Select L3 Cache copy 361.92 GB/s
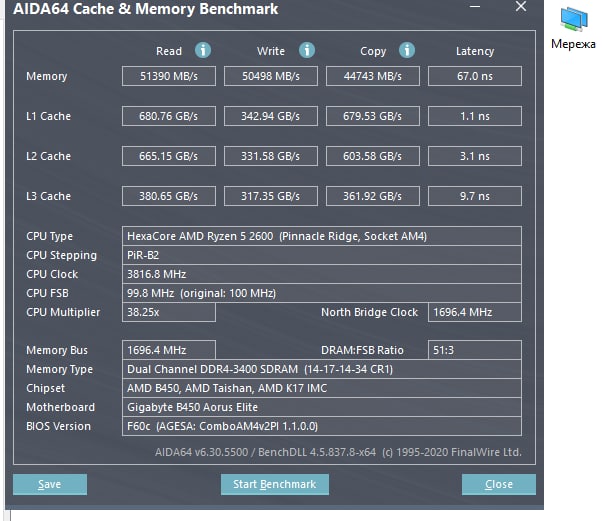602x521 pixels. [373, 196]
